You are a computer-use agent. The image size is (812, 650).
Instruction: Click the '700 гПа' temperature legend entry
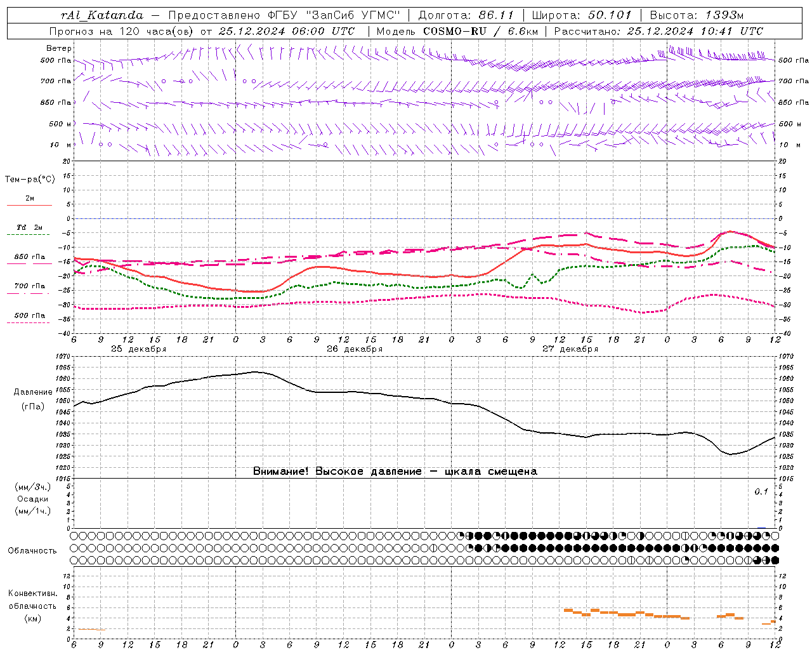tap(30, 286)
